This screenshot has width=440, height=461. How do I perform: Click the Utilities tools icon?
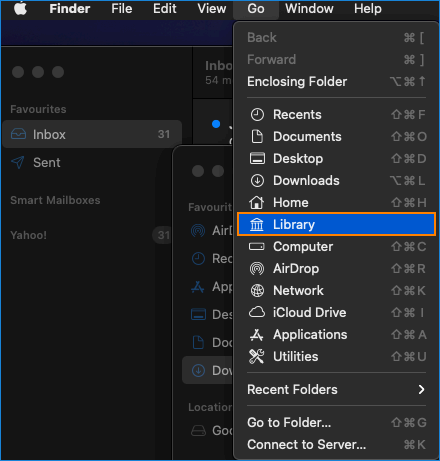[x=257, y=356]
